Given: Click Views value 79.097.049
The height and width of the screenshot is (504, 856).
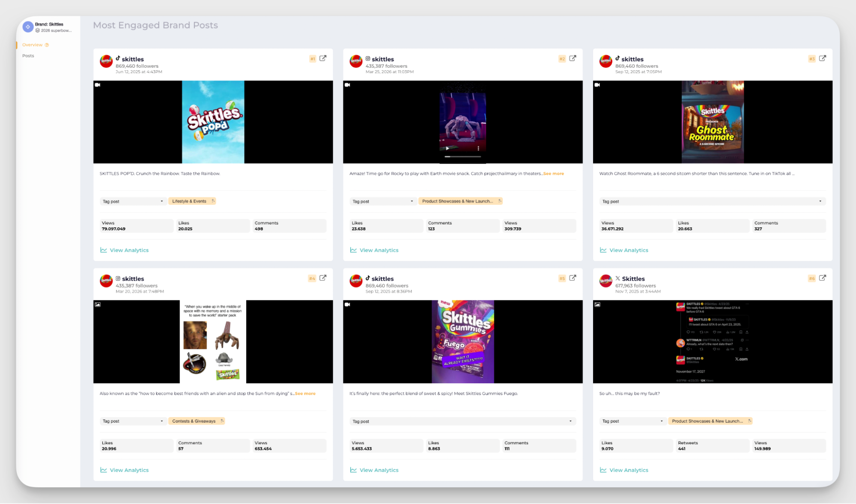Looking at the screenshot, I should (113, 229).
